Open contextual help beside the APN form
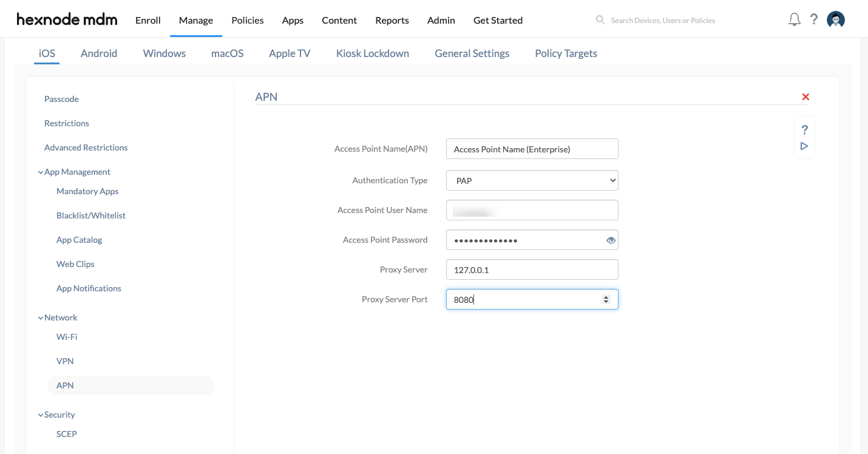 point(804,129)
